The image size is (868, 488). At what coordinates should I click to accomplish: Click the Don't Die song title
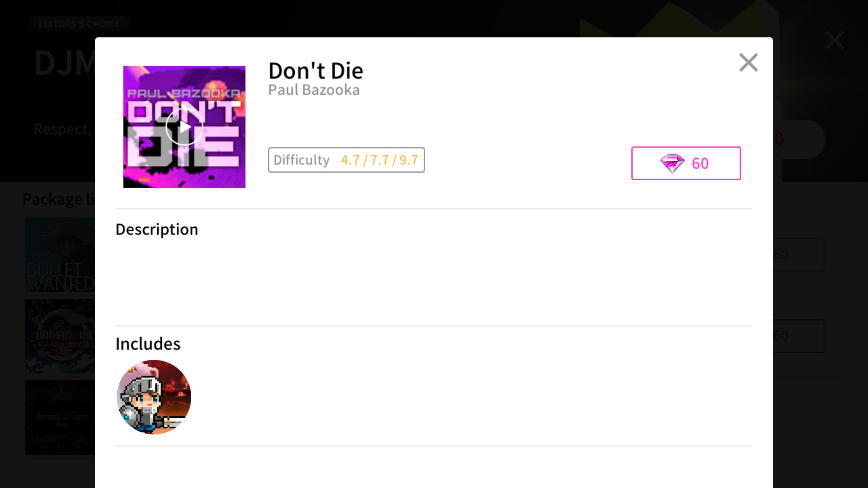(316, 70)
